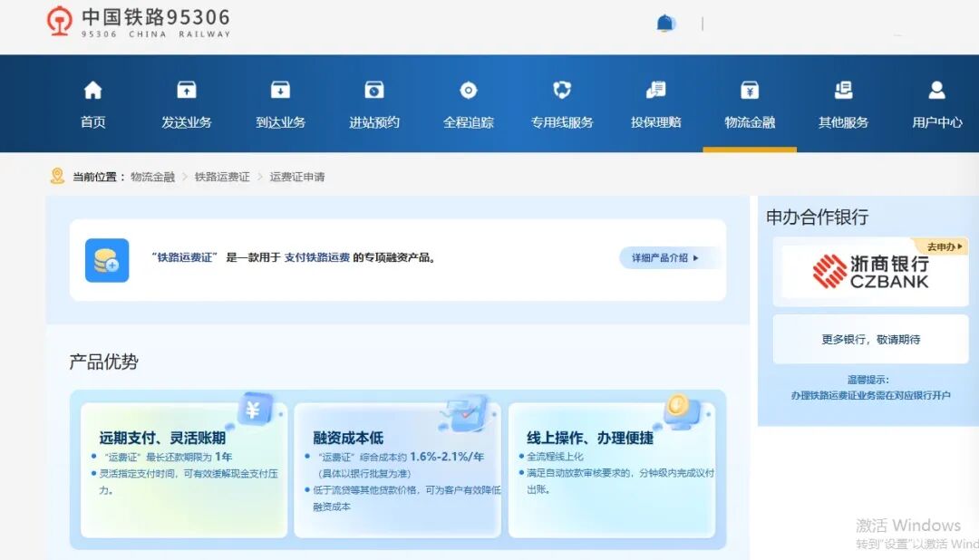Image resolution: width=979 pixels, height=560 pixels.
Task: Click the 全程追踪 tracking icon
Action: pyautogui.click(x=468, y=91)
